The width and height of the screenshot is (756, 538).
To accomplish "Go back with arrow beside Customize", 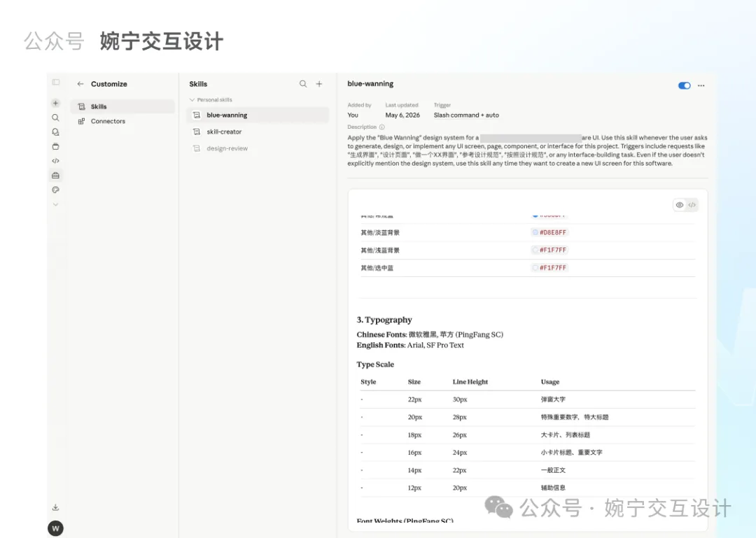I will (x=80, y=84).
